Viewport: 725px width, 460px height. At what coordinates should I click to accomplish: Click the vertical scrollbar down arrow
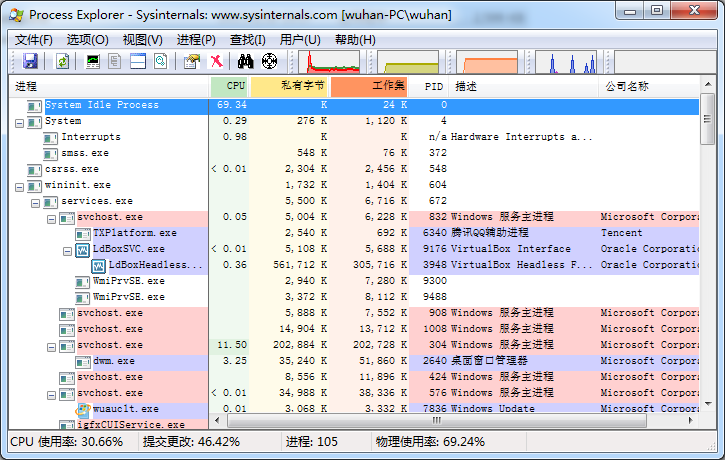(x=708, y=404)
